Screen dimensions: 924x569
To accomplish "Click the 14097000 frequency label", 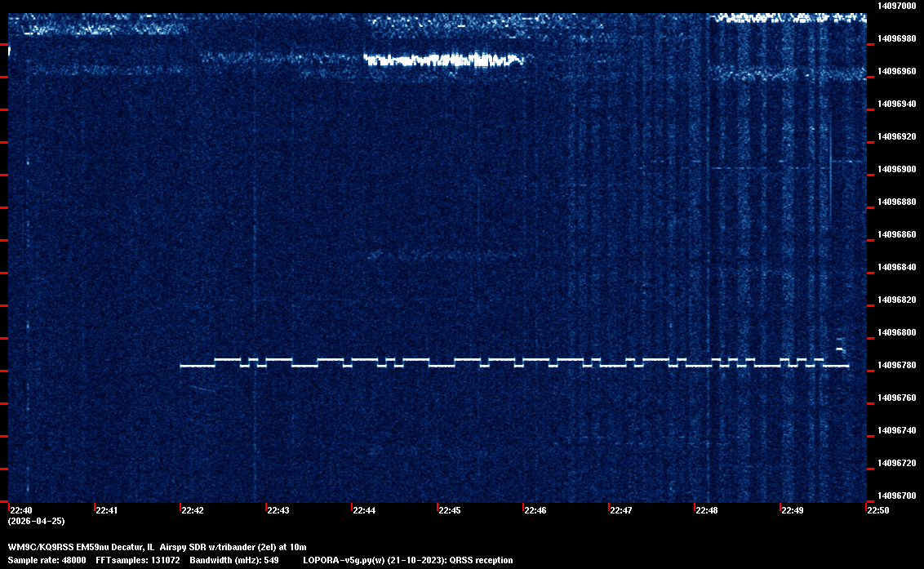I will pos(896,6).
